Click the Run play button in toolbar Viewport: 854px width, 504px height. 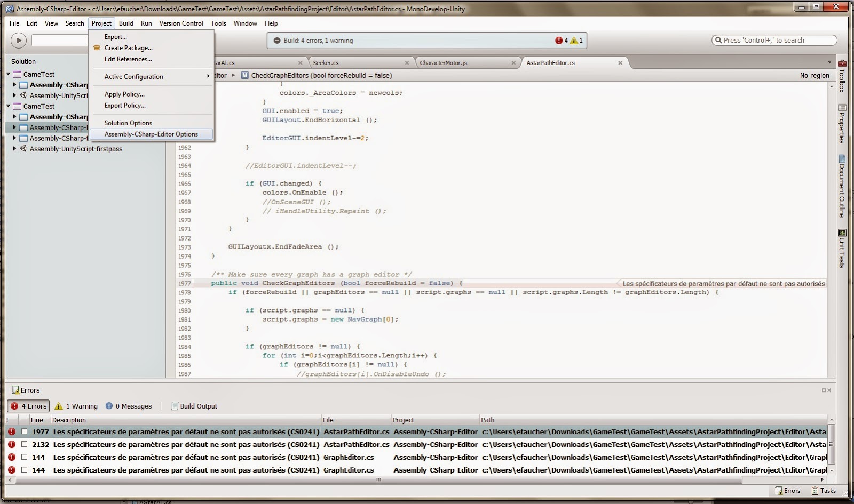pos(18,41)
